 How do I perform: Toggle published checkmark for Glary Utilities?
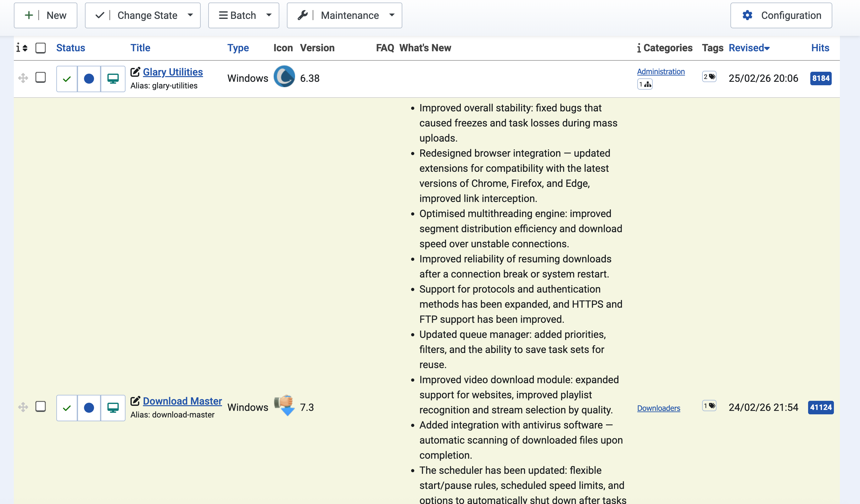[x=67, y=79]
